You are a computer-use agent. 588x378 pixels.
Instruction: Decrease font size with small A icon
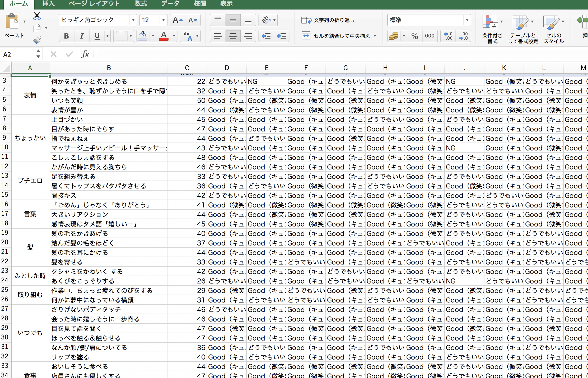click(193, 20)
